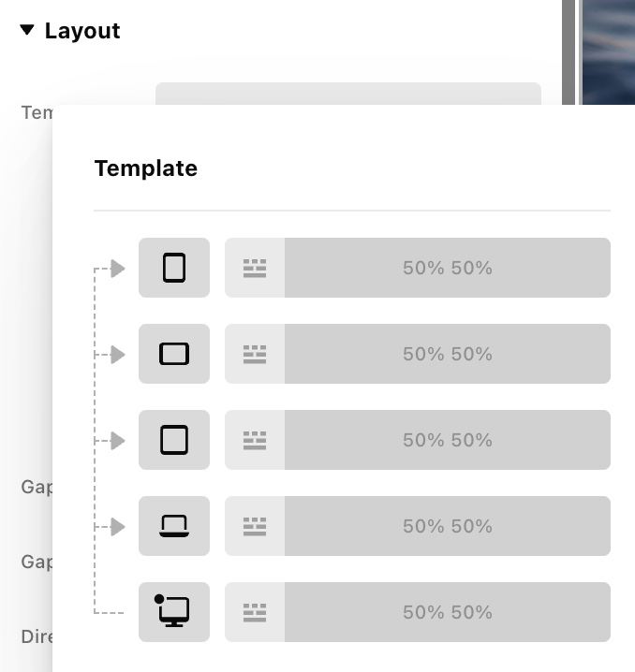Click inheritance arrow beside laptop icon
Image resolution: width=635 pixels, height=672 pixels.
[118, 527]
